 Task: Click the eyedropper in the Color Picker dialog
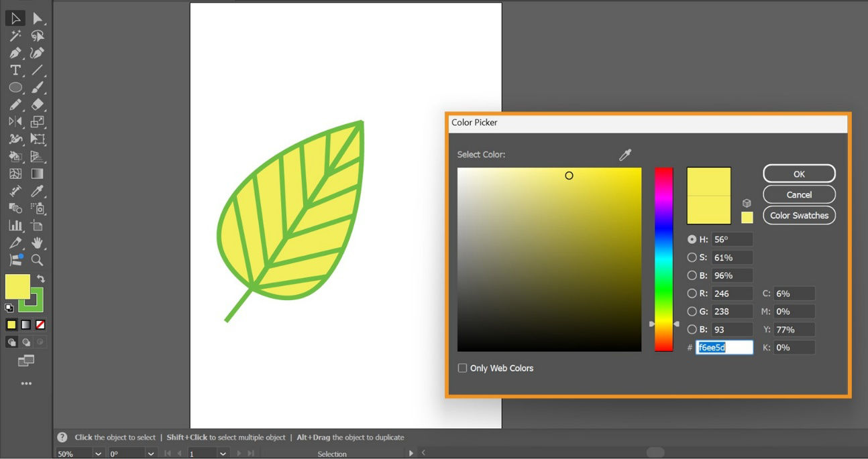(x=625, y=154)
